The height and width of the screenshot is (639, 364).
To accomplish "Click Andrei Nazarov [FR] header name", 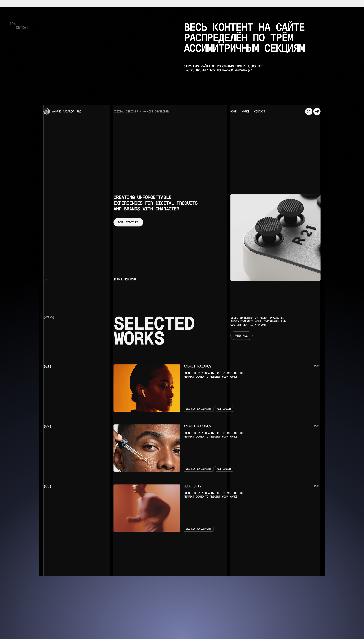I will click(x=67, y=112).
